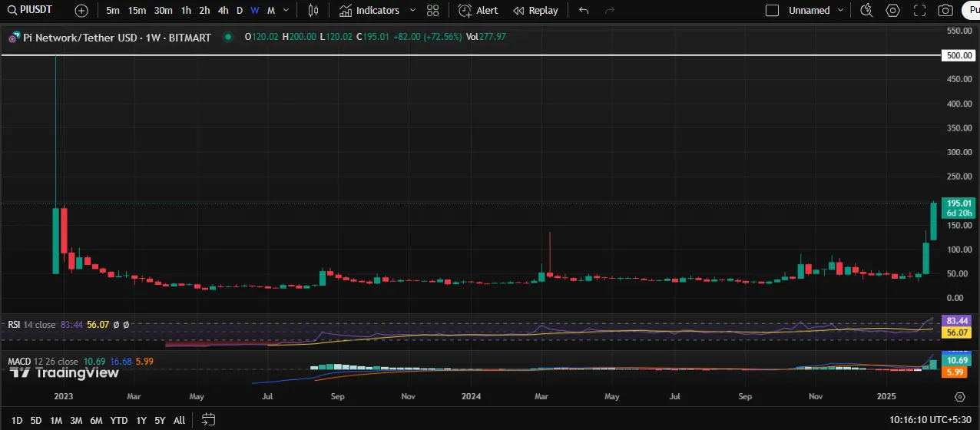The image size is (980, 430).
Task: Take a chart snapshot with camera icon
Action: pos(946,11)
